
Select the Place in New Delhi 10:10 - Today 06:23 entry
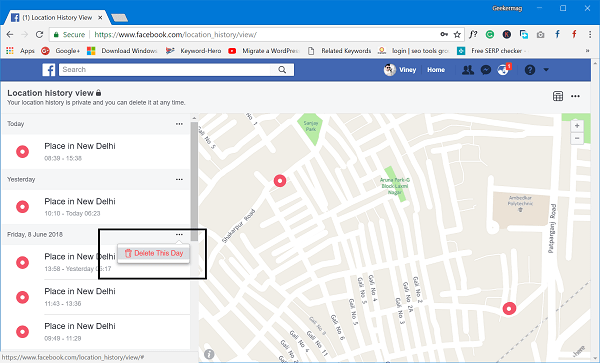click(96, 207)
